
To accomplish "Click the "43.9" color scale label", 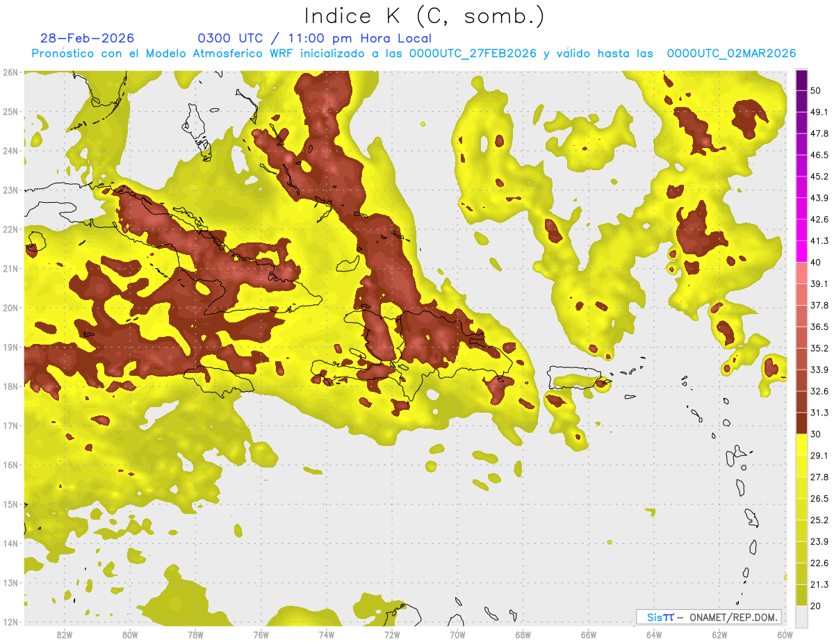I will [x=819, y=198].
